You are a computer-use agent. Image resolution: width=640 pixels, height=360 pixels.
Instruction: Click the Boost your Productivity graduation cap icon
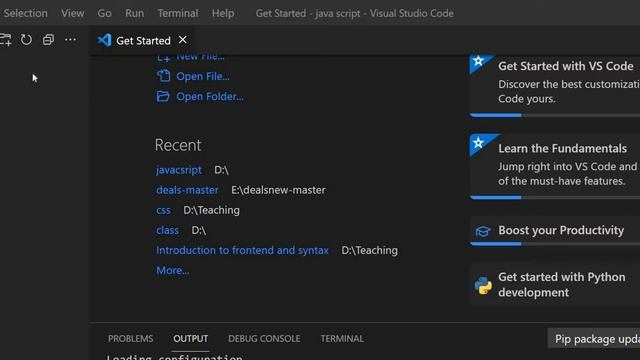(x=483, y=231)
